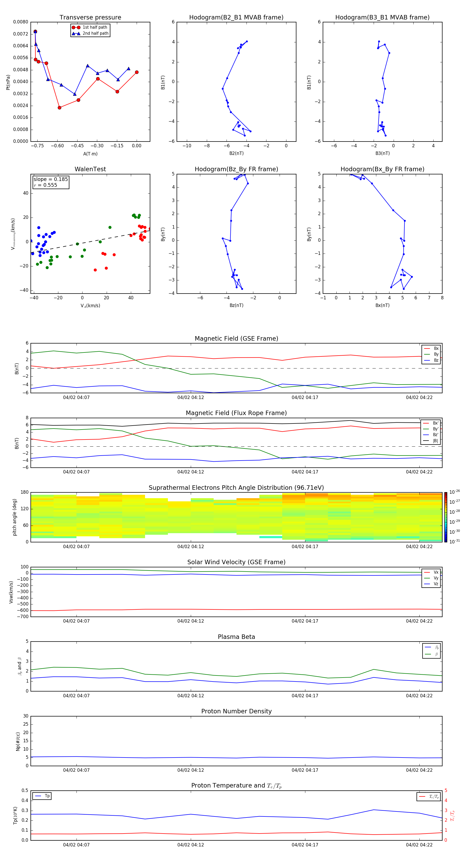
Task: Click the pitch angle color scale bar
Action: 446,517
